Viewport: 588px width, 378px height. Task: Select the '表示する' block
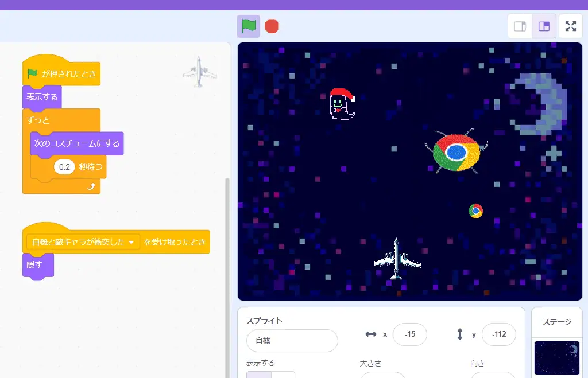point(42,97)
